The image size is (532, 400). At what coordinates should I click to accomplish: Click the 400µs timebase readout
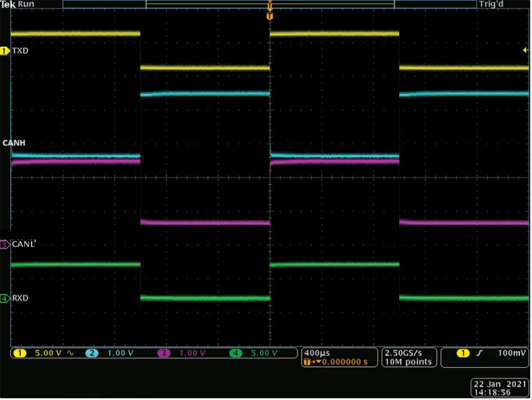click(317, 353)
